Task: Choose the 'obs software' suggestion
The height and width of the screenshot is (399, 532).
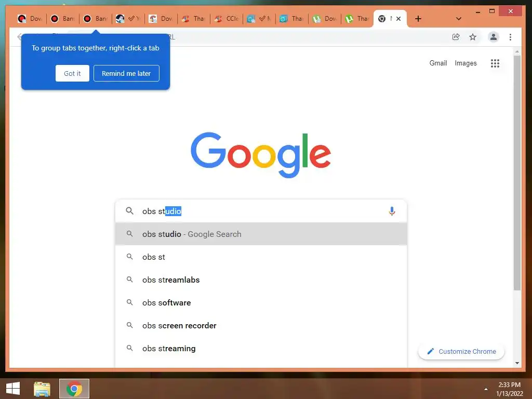Action: click(261, 303)
